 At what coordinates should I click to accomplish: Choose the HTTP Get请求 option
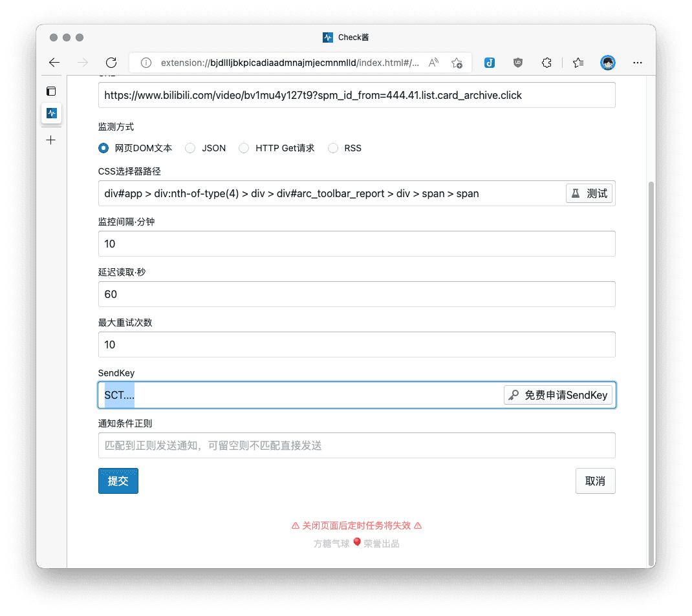(x=244, y=148)
